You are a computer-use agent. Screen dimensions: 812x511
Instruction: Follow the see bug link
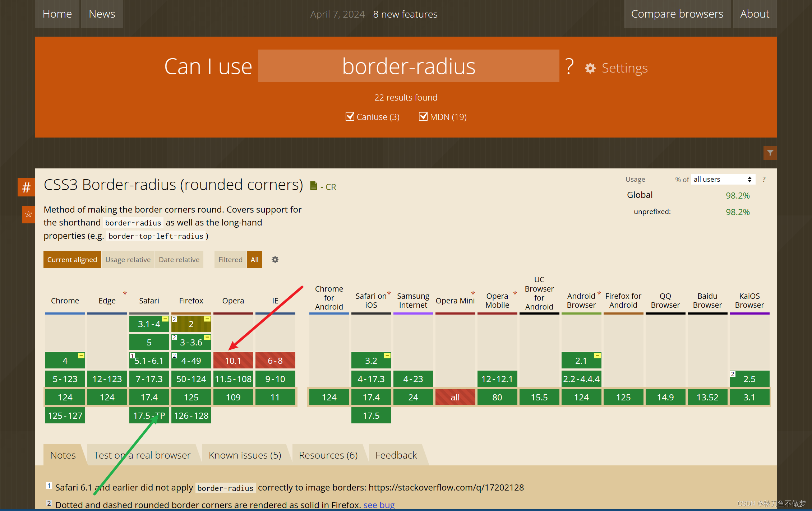point(379,505)
